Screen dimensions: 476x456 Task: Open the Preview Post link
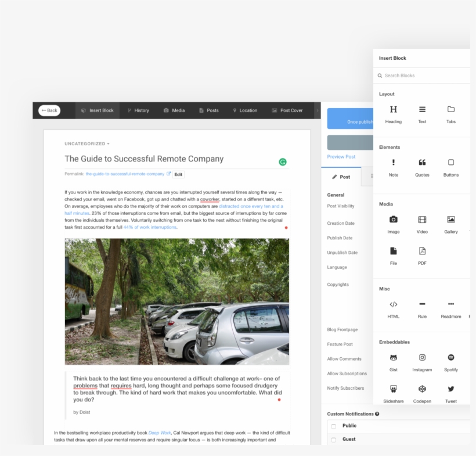(341, 156)
